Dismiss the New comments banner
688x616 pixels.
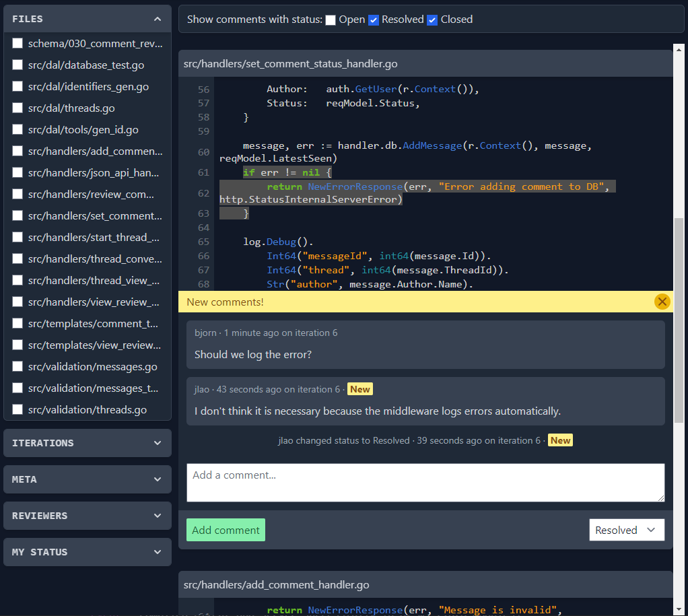pyautogui.click(x=662, y=302)
